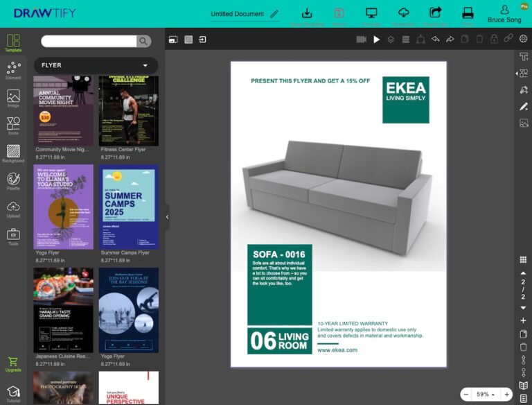Open the Template panel in sidebar
Image resolution: width=532 pixels, height=405 pixels.
click(x=13, y=43)
